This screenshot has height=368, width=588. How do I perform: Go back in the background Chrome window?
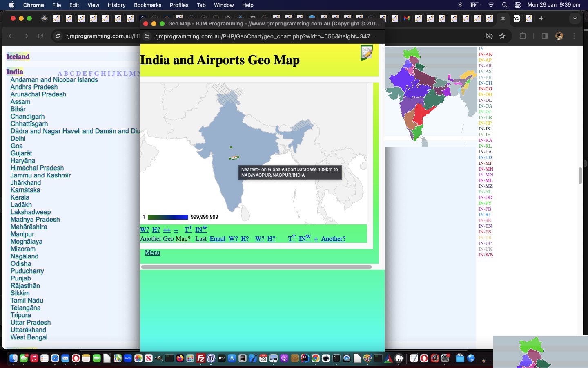(11, 36)
